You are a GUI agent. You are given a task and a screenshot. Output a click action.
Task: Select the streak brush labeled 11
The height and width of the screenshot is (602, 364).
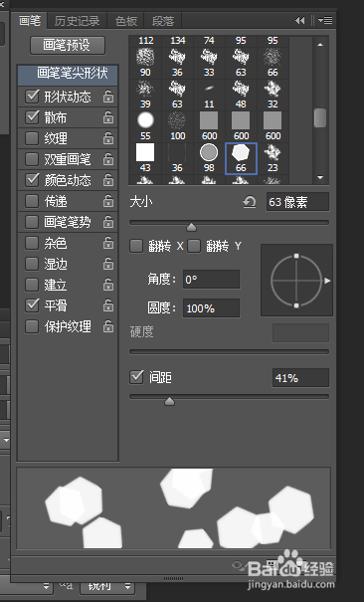click(209, 95)
